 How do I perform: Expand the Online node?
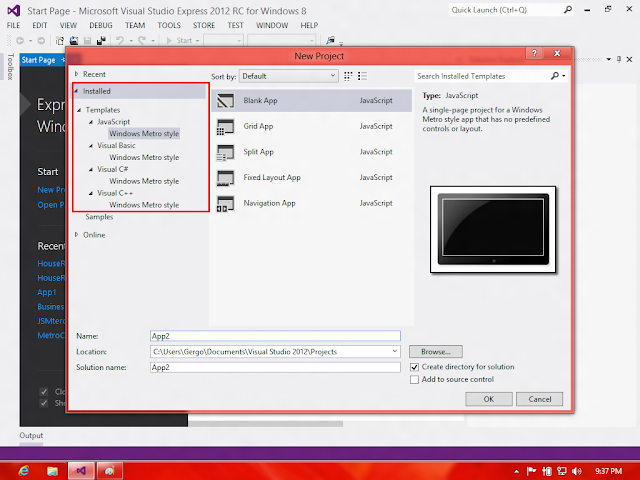76,235
